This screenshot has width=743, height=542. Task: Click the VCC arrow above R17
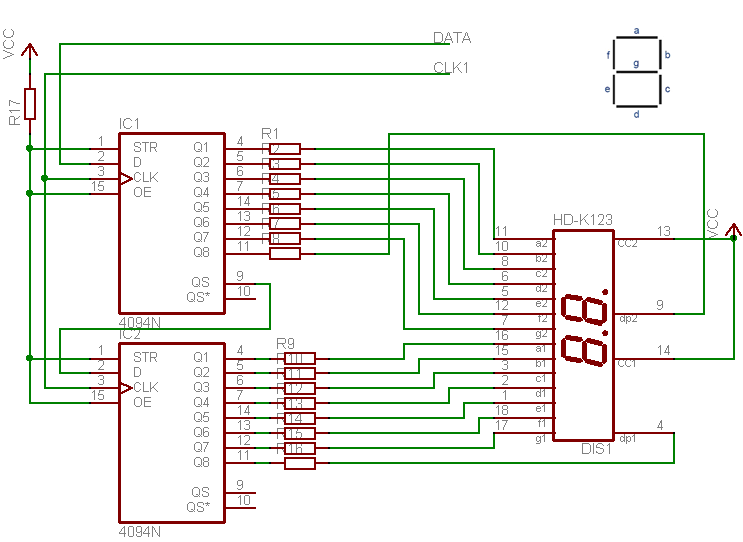(x=30, y=50)
